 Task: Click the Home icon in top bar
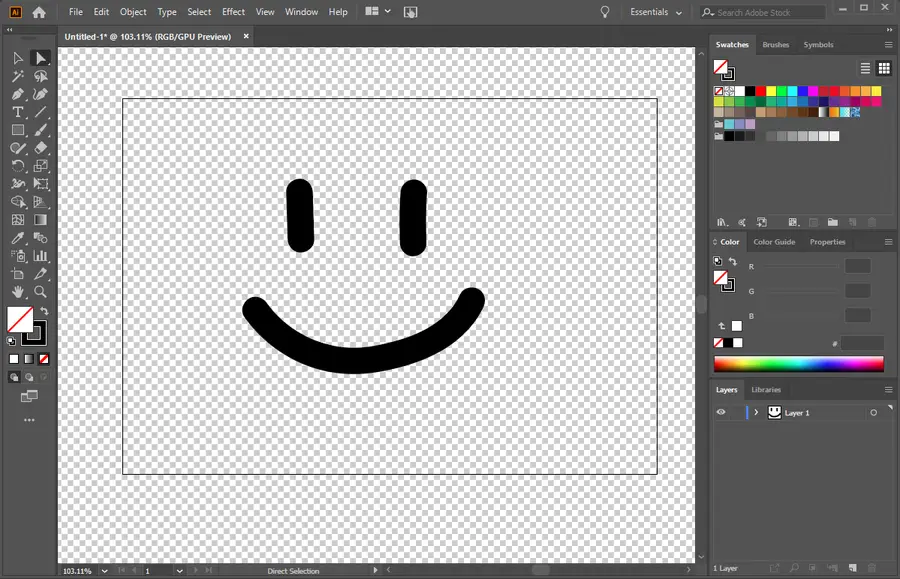[39, 12]
